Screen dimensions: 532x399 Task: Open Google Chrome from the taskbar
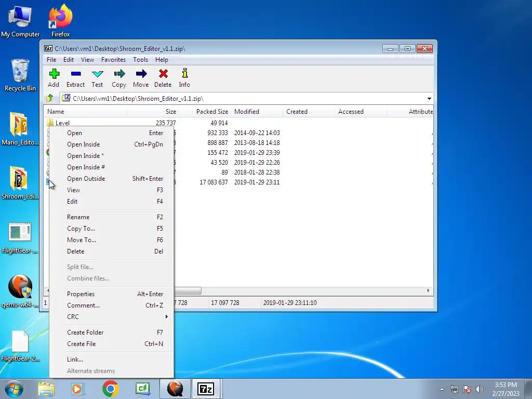tap(110, 389)
